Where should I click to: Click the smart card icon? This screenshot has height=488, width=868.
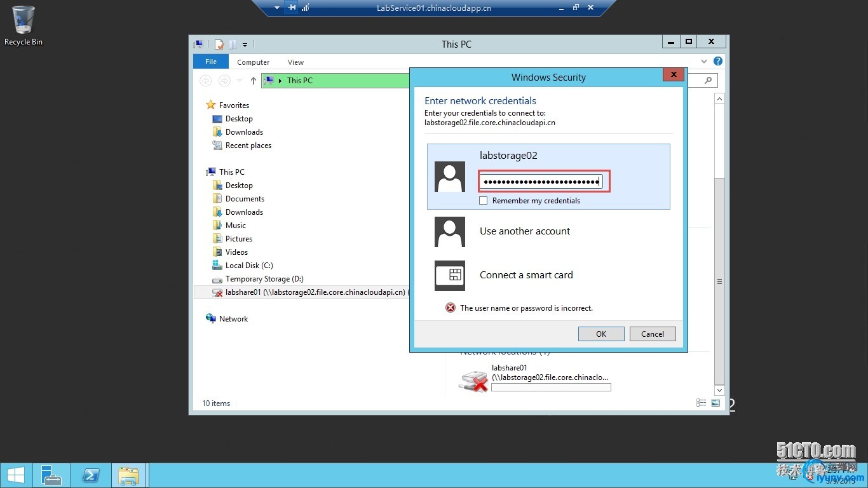coord(450,276)
